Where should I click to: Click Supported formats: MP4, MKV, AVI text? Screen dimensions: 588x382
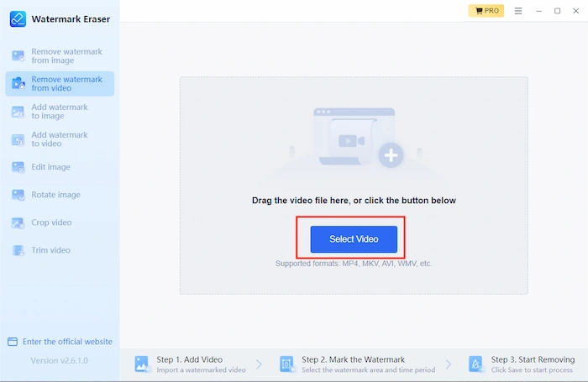pyautogui.click(x=354, y=264)
